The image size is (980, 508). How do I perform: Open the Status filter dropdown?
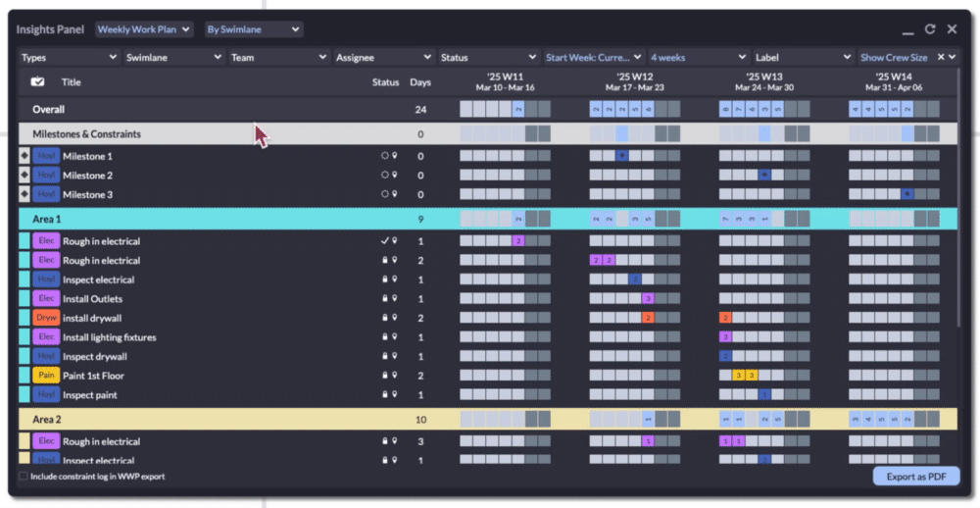coord(489,57)
